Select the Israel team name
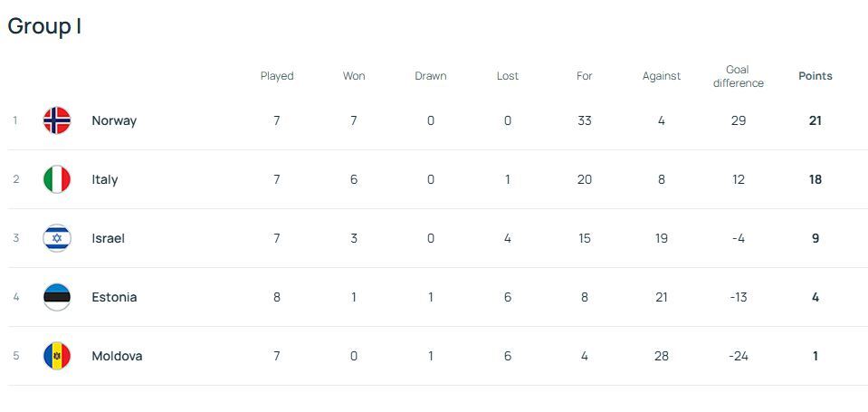This screenshot has height=412, width=868. 109,238
